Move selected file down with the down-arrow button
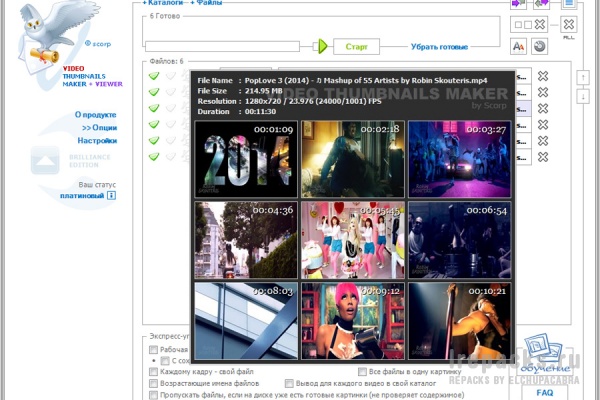600x400 pixels. pyautogui.click(x=583, y=96)
